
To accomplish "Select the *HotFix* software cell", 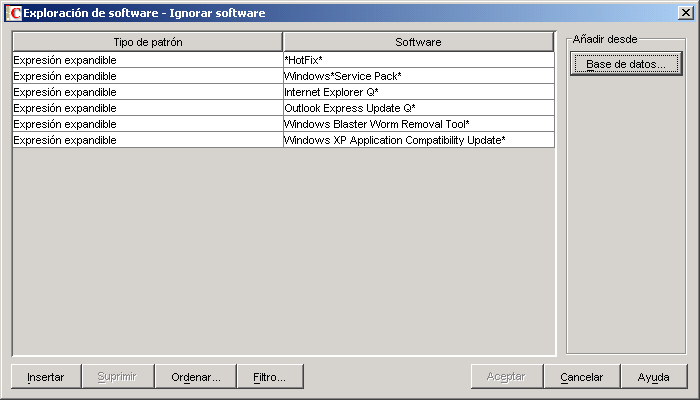I will (419, 60).
